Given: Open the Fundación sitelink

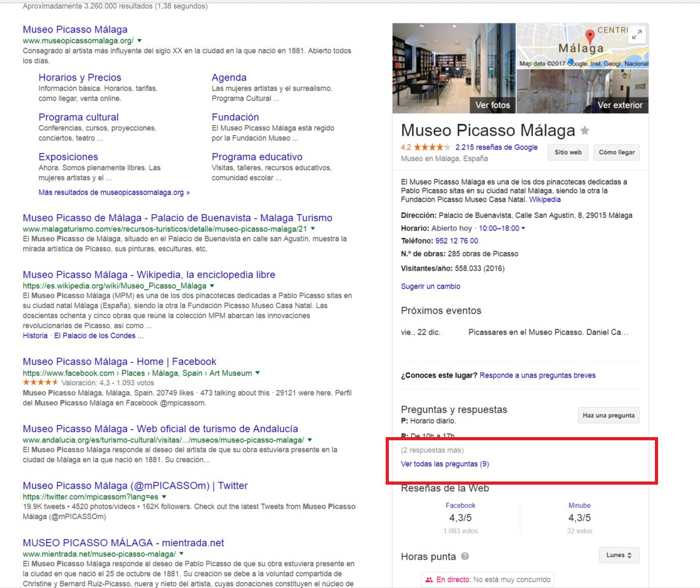Looking at the screenshot, I should [x=235, y=117].
